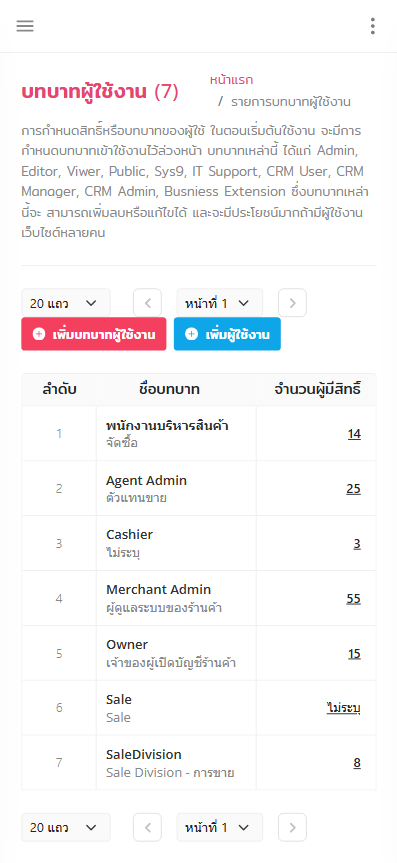The height and width of the screenshot is (863, 397).
Task: Open user count 8 for SaleDivision
Action: point(357,763)
